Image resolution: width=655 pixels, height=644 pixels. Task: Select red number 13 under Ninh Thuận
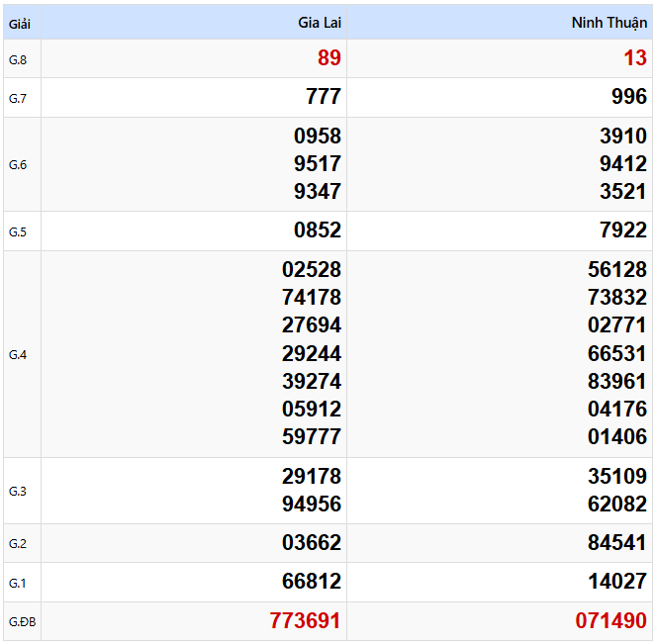[634, 58]
